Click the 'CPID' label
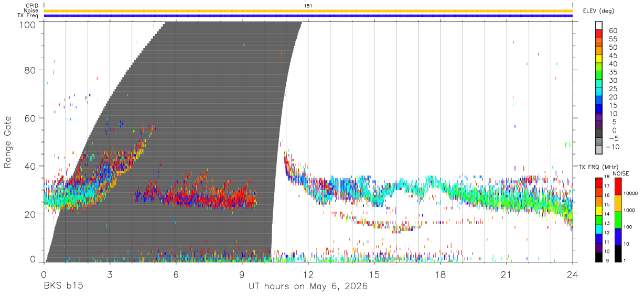The image size is (644, 297). coord(31,6)
